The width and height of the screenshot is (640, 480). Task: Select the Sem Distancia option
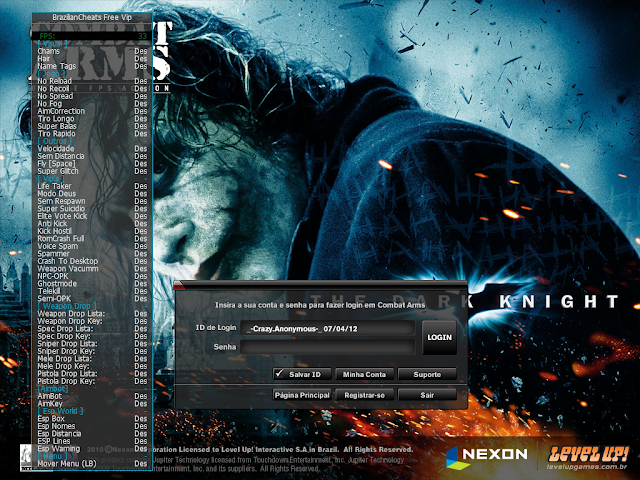click(x=92, y=156)
